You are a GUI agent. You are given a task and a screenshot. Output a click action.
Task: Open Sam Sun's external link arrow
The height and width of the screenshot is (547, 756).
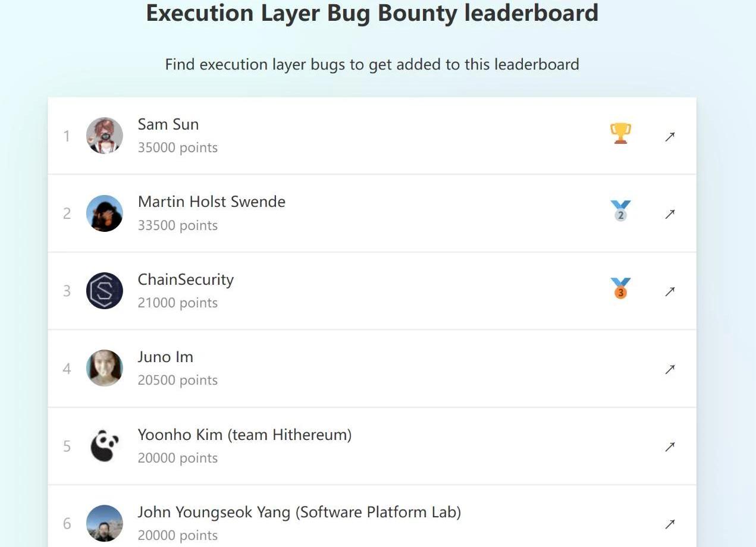[670, 136]
